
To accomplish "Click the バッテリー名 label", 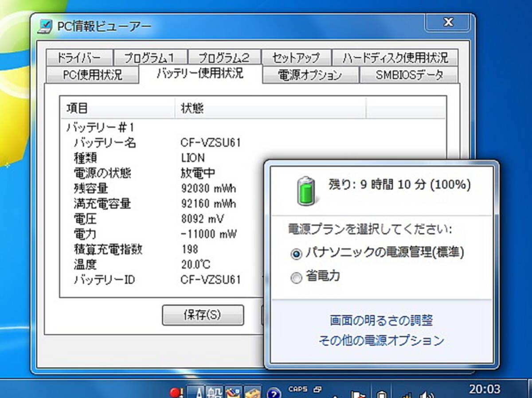I will click(105, 143).
